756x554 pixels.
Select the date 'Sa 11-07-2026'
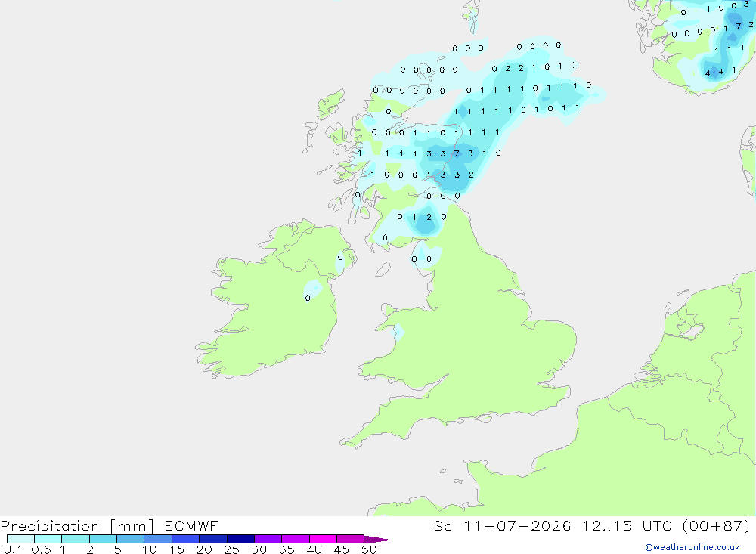click(502, 525)
